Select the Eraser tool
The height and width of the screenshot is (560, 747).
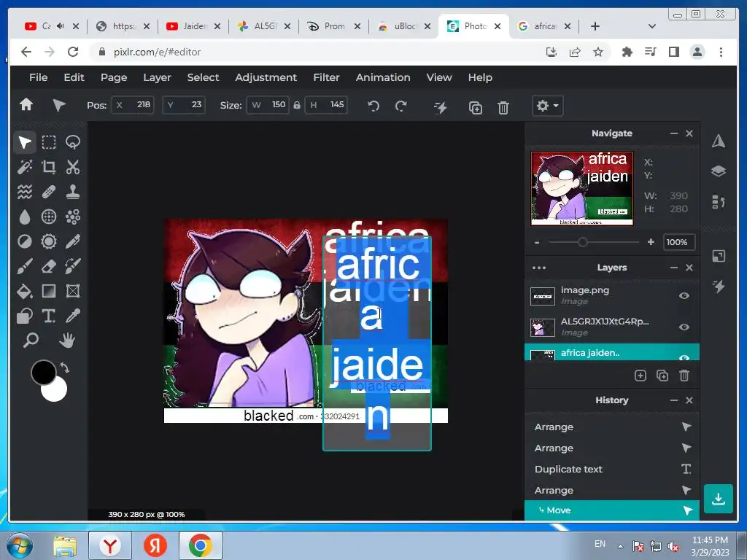tap(49, 266)
